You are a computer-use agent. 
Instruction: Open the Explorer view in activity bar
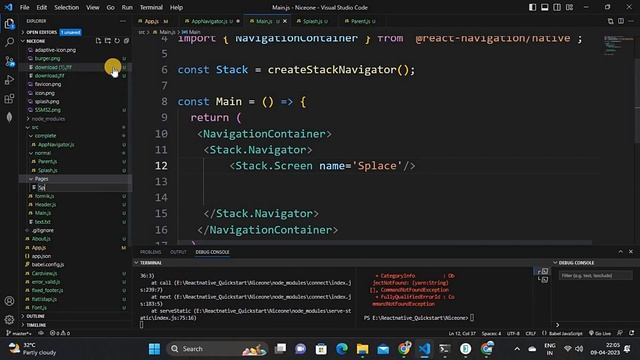tap(9, 24)
